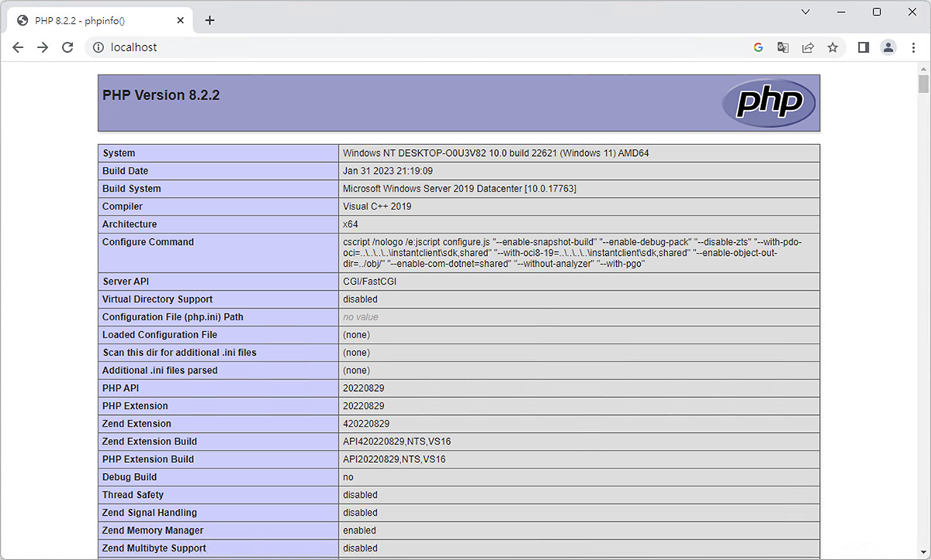931x560 pixels.
Task: Bookmark this tab with the star
Action: [x=833, y=47]
